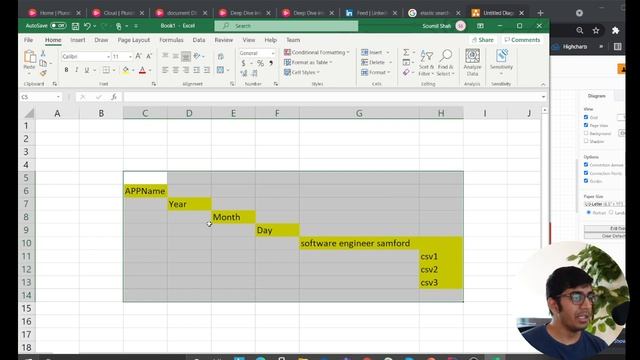Viewport: 640px width, 360px height.
Task: Open the File menu
Action: [28, 40]
